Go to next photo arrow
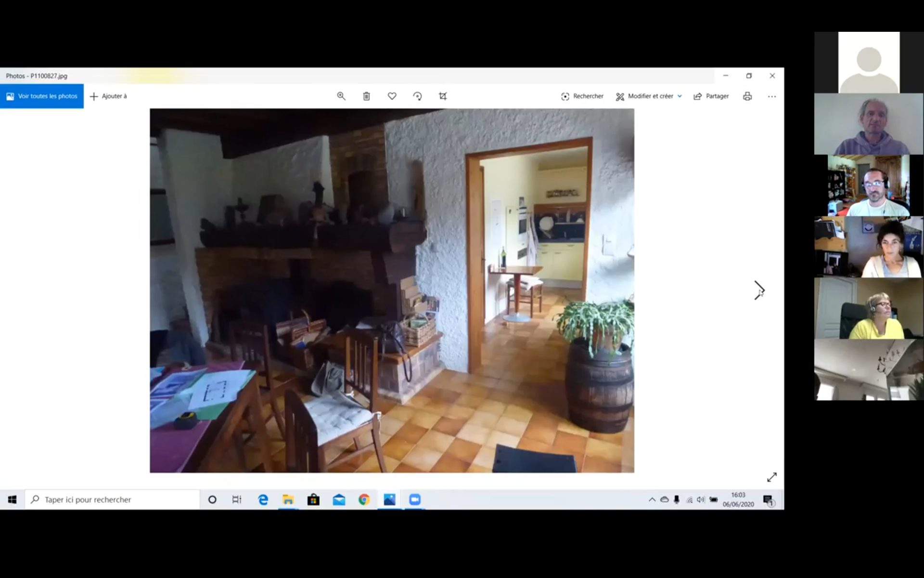The height and width of the screenshot is (578, 924). (759, 290)
